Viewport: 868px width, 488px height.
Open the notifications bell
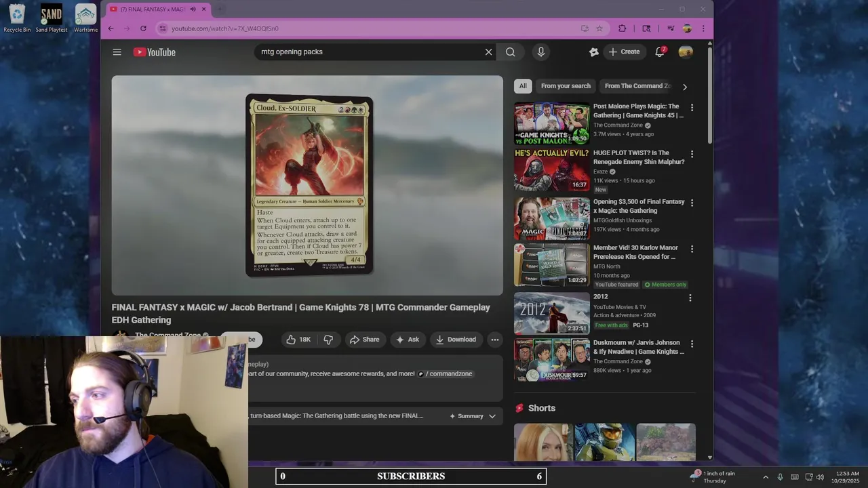pyautogui.click(x=660, y=52)
